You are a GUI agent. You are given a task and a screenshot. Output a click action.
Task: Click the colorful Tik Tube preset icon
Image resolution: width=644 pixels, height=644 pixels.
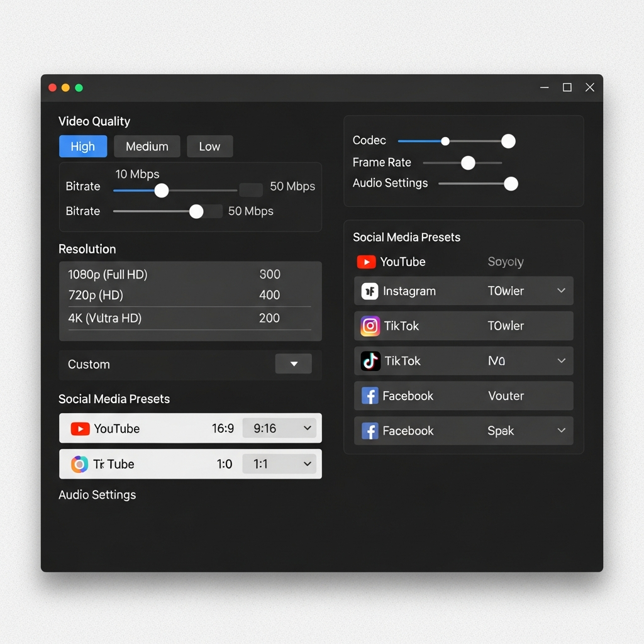click(x=80, y=464)
